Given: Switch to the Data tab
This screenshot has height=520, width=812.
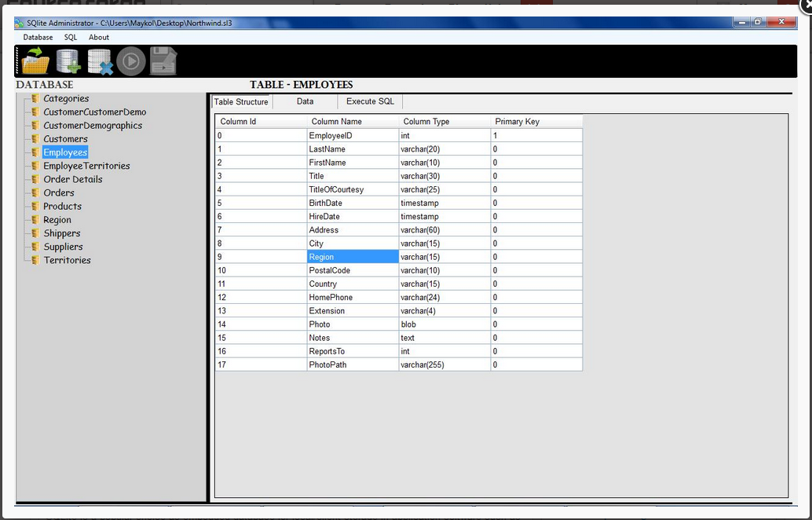Looking at the screenshot, I should (x=305, y=101).
